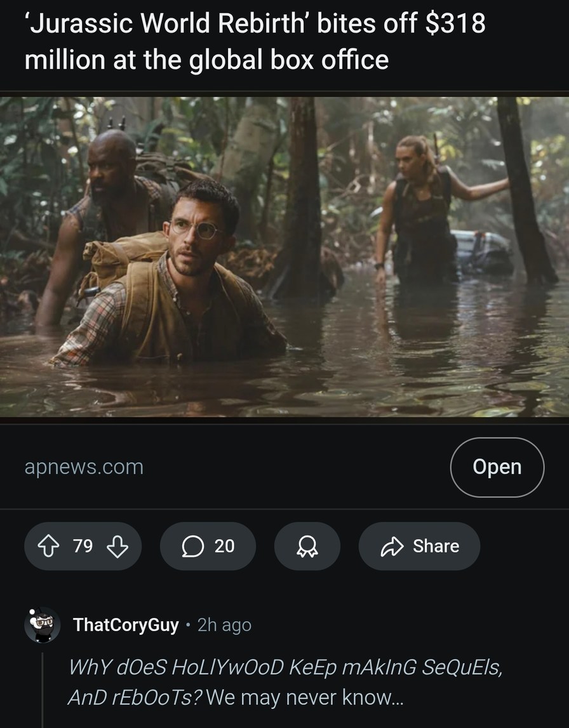Select the comment bubble showing 20

tap(207, 545)
